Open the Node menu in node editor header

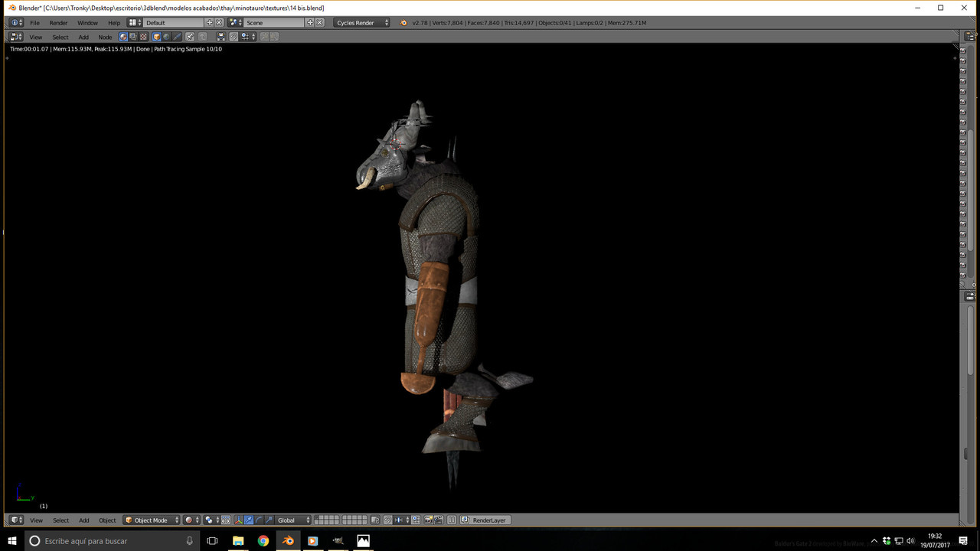coord(105,37)
